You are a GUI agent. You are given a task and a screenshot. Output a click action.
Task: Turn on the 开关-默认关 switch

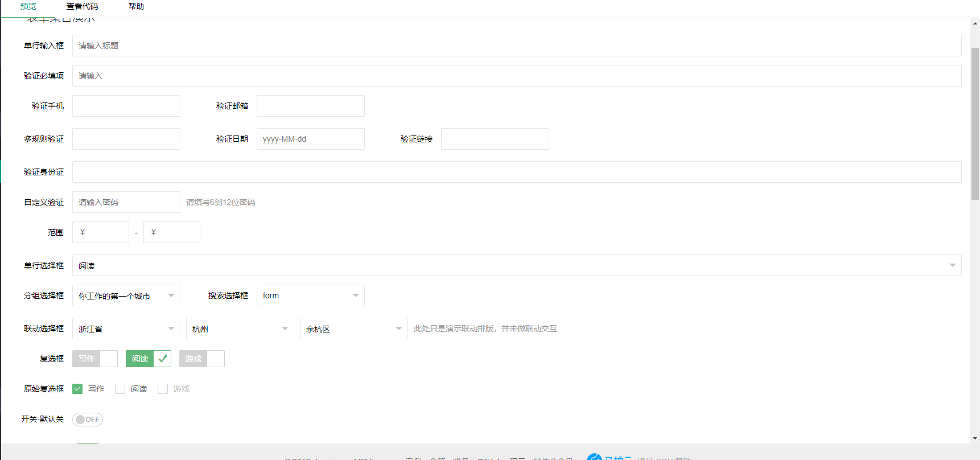tap(88, 420)
